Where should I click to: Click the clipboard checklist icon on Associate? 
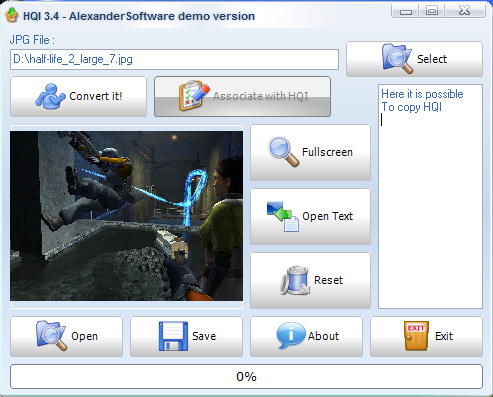194,96
